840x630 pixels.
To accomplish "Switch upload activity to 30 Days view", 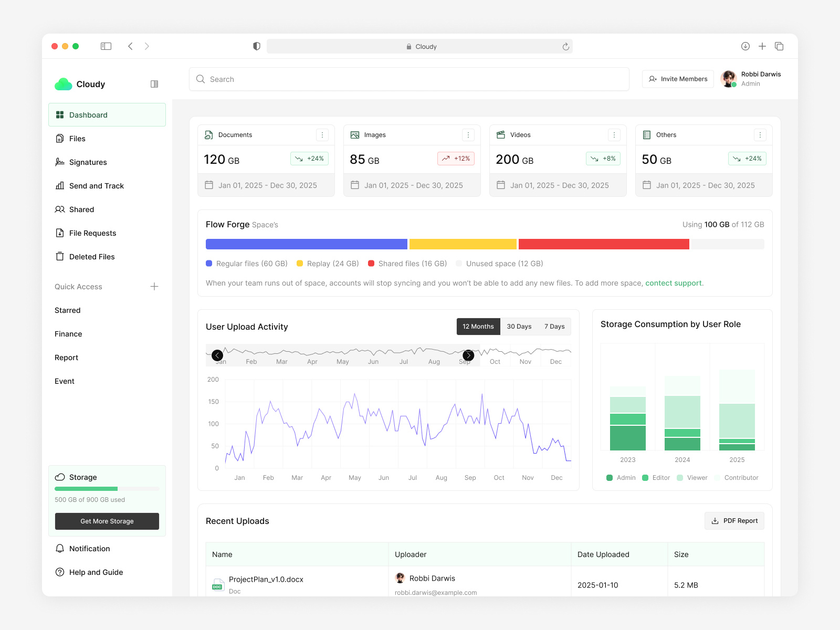I will click(519, 326).
